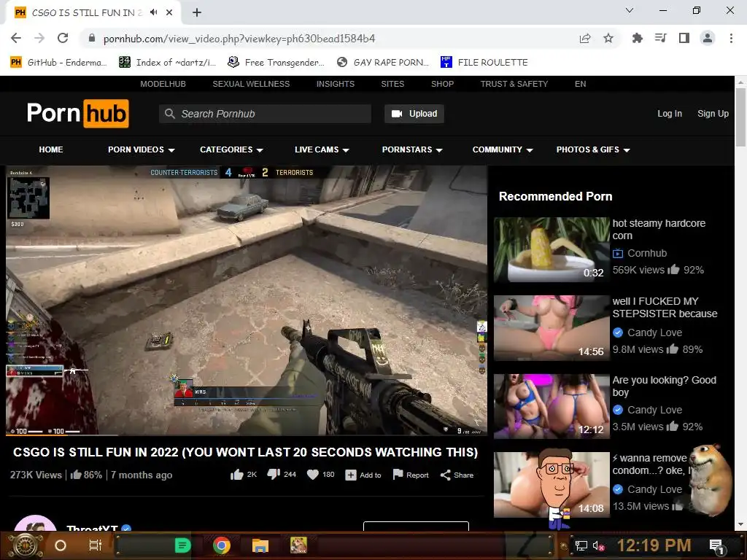Click the site logo
Image resolution: width=747 pixels, height=560 pixels.
coord(77,113)
